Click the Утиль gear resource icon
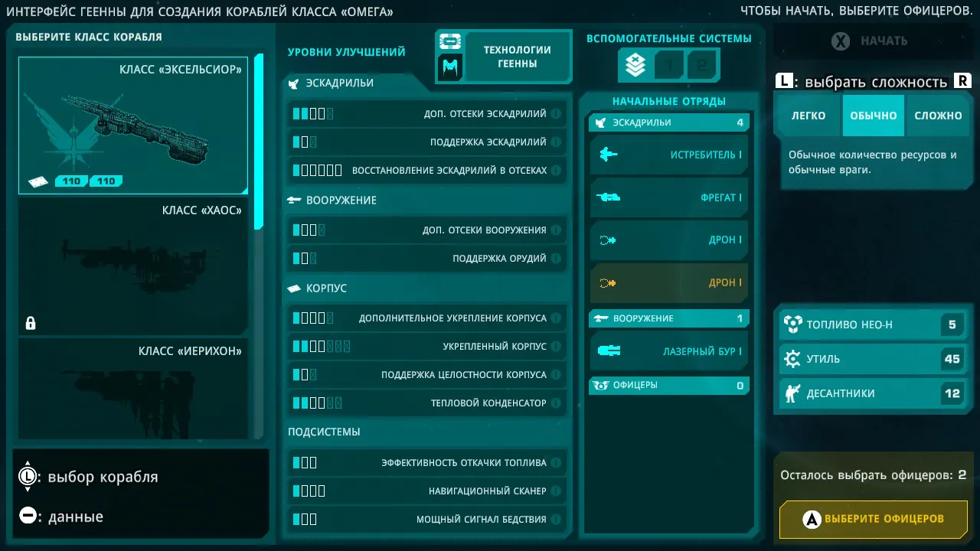 (x=792, y=359)
